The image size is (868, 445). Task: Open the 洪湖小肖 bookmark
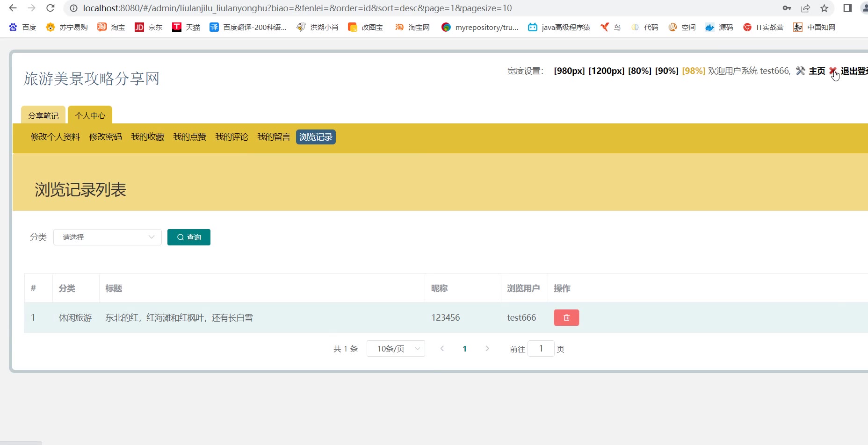[x=318, y=27]
